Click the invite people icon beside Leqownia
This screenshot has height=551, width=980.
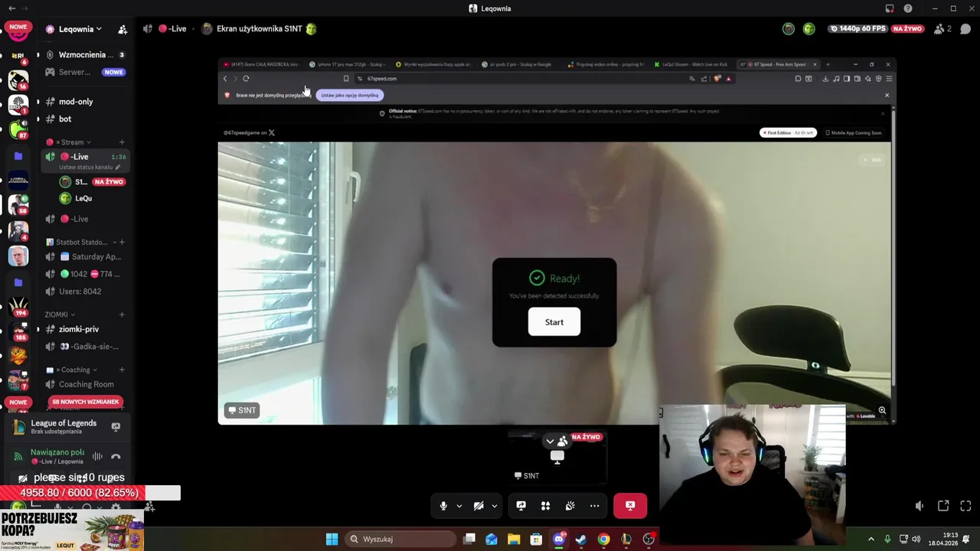click(x=122, y=29)
